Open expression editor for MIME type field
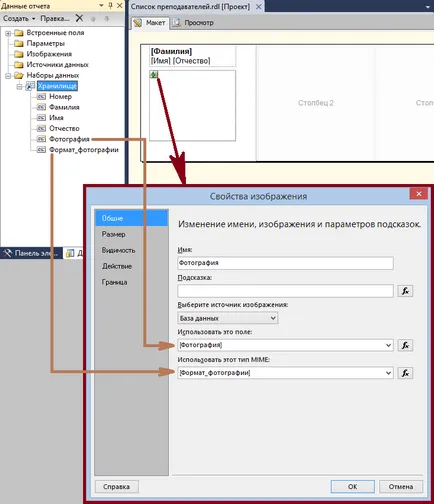The image size is (434, 504). click(405, 373)
